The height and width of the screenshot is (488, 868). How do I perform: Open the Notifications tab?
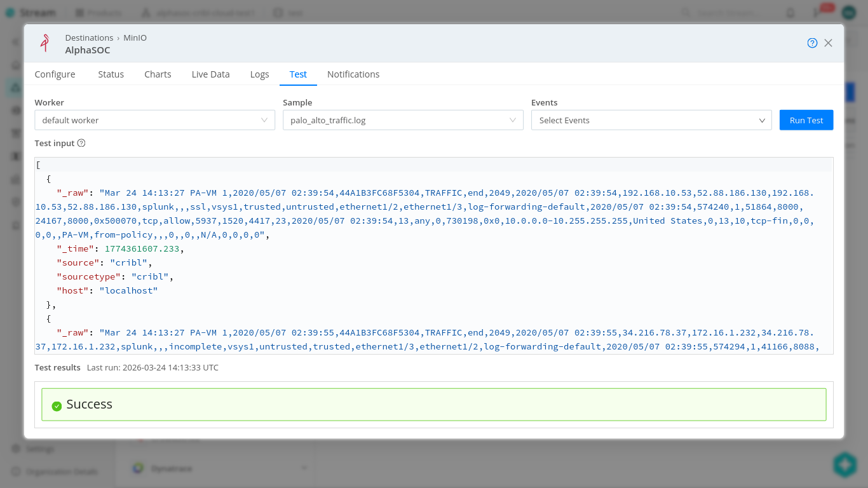[x=353, y=74]
